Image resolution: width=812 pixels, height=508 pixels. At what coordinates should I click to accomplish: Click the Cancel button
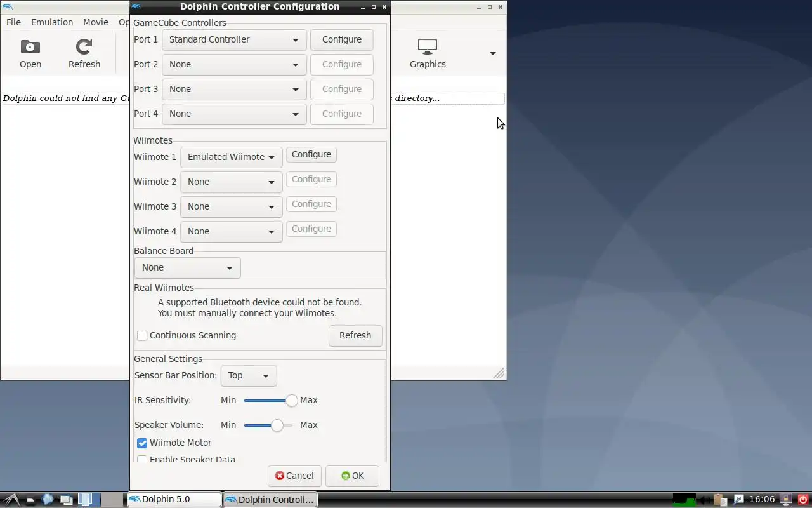pyautogui.click(x=294, y=476)
